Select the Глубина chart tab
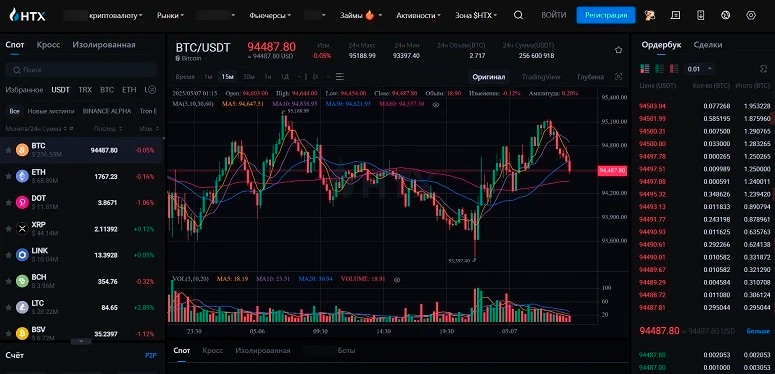 (x=591, y=77)
